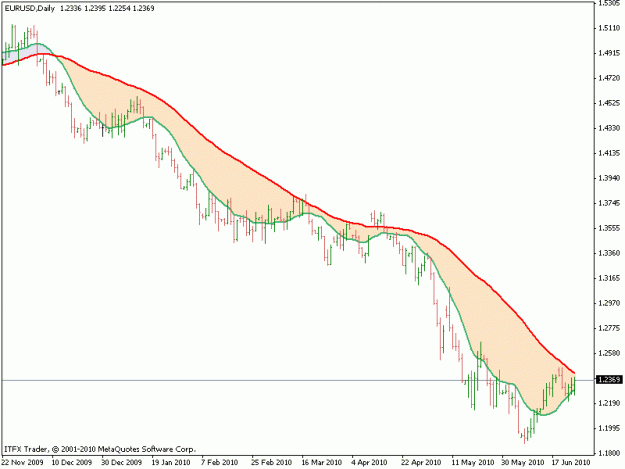Click the EURUSD,Daily chart title text
This screenshot has height=469, width=625.
29,8
